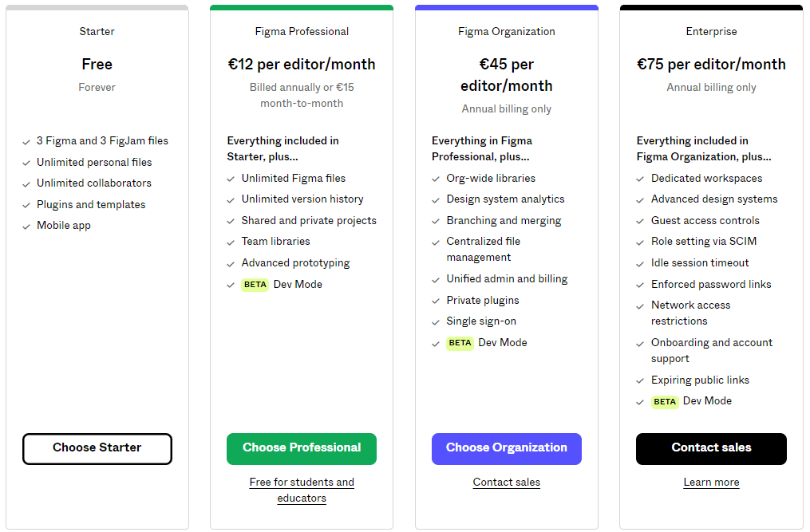810x532 pixels.
Task: Click the BETA badge in Figma Organization
Action: tap(460, 343)
